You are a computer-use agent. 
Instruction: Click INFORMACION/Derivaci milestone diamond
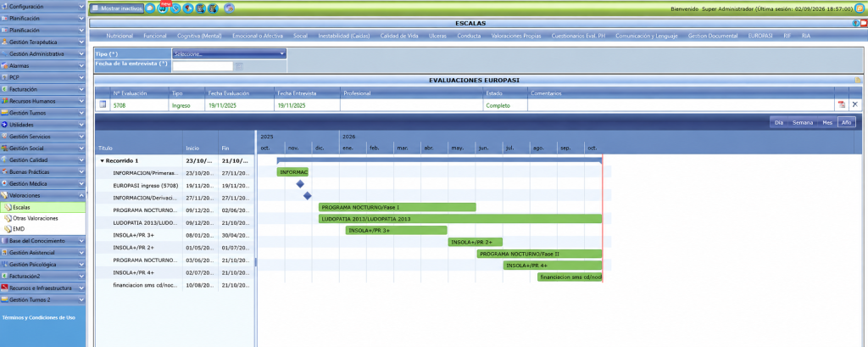[307, 196]
